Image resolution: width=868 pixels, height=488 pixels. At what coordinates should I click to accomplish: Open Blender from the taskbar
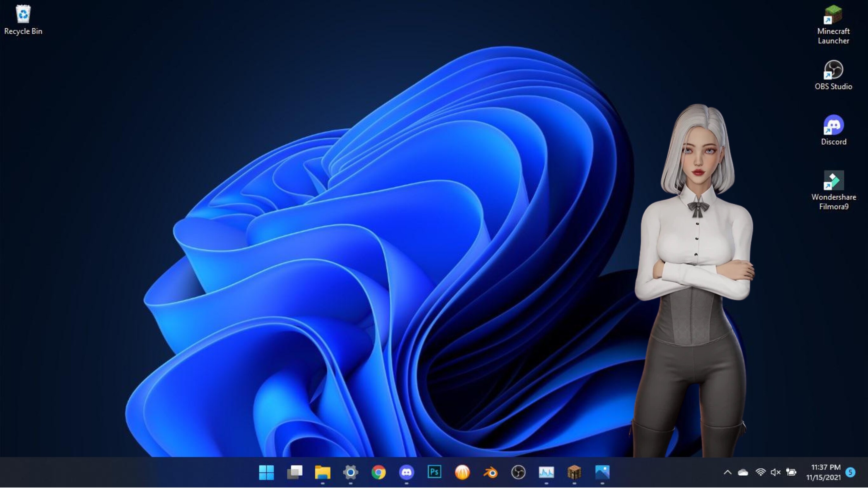(x=491, y=473)
